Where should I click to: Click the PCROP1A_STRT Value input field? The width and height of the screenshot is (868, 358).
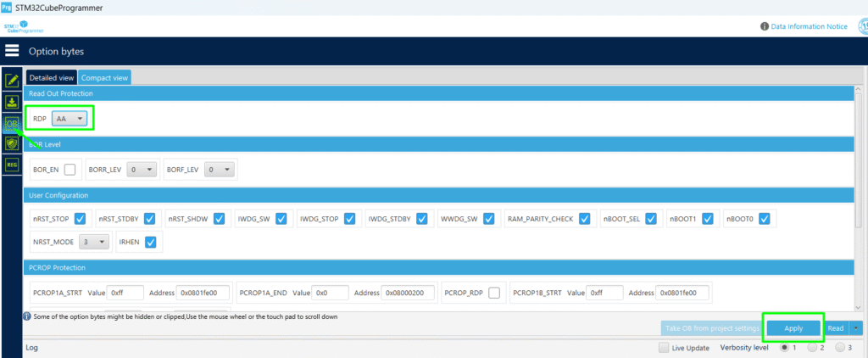[x=125, y=293]
